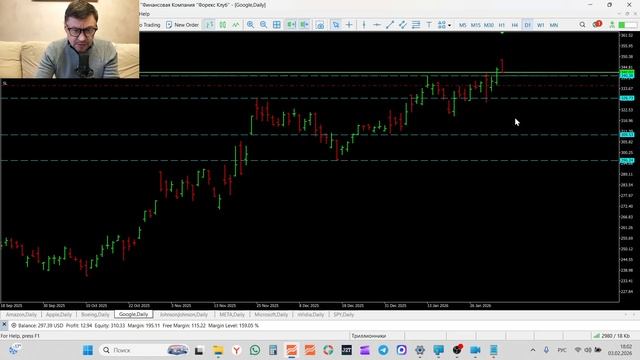
Task: Switch the РУС input language indicator
Action: coord(562,350)
